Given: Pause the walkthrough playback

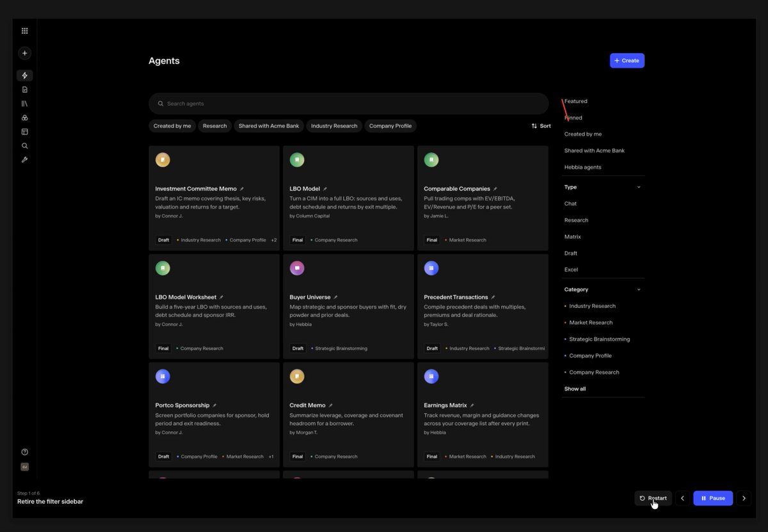Looking at the screenshot, I should pyautogui.click(x=713, y=498).
